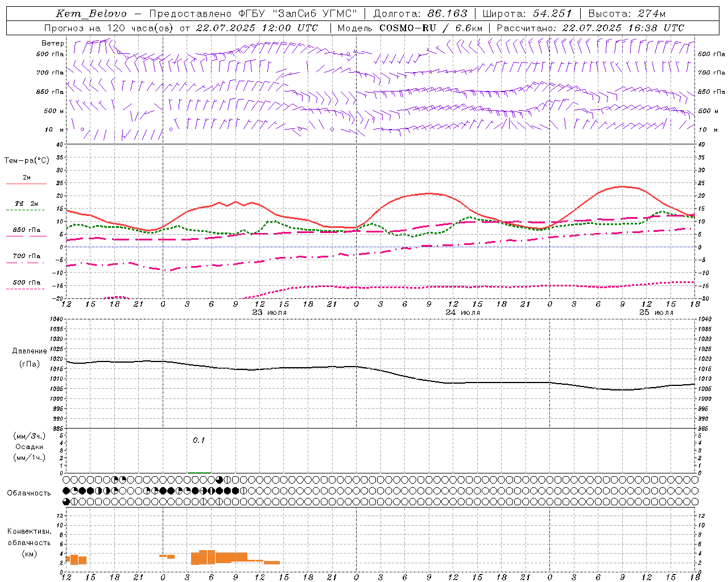Select the Давление pressure panel label
The height and width of the screenshot is (582, 728).
point(30,351)
